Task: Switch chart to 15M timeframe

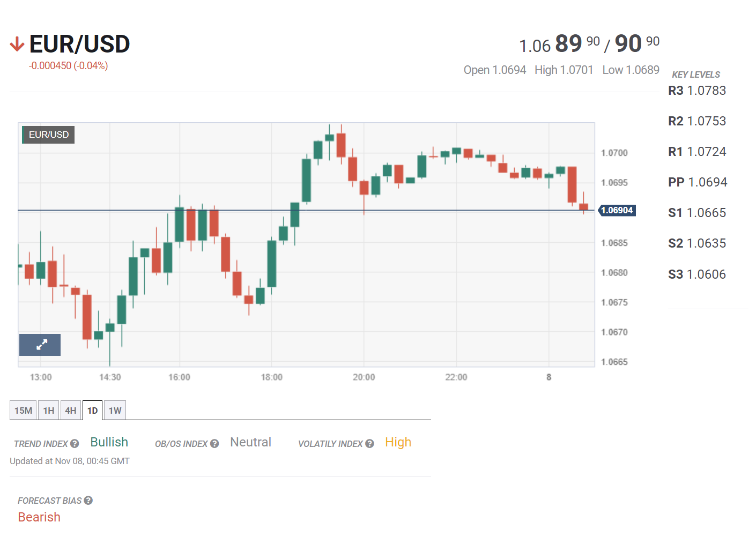Action: click(x=23, y=411)
